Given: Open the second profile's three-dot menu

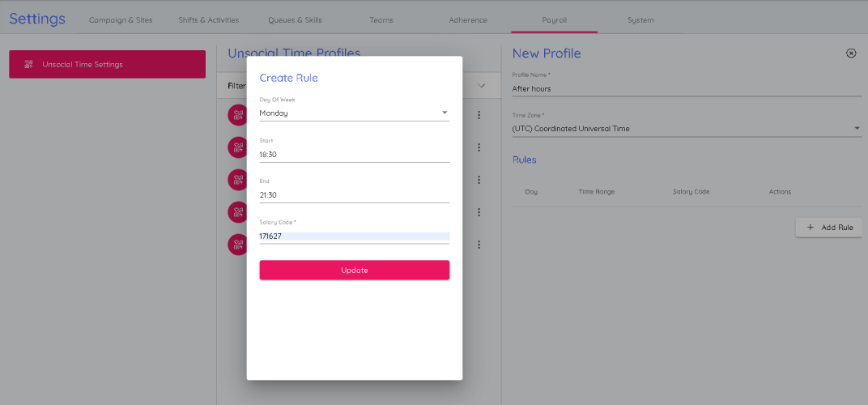Looking at the screenshot, I should point(479,147).
